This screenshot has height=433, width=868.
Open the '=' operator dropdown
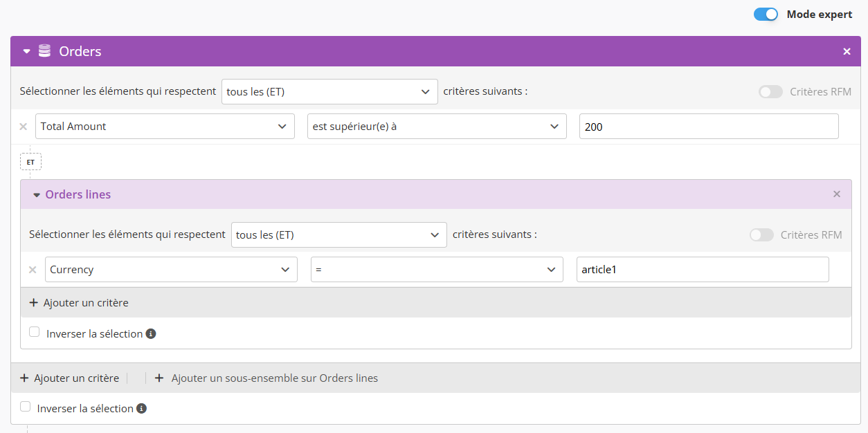click(437, 270)
